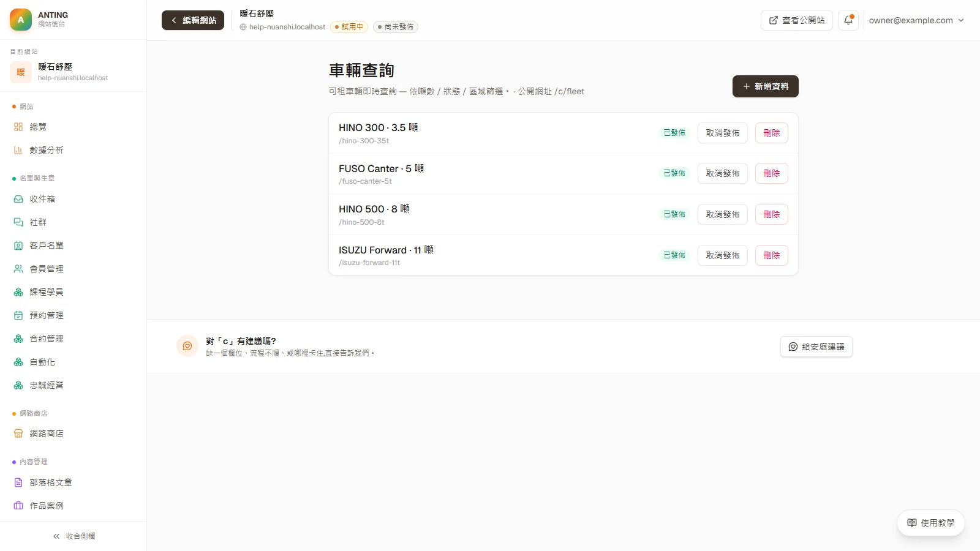Image resolution: width=980 pixels, height=551 pixels.
Task: Click the 客戶名單 contact icon
Action: point(18,246)
